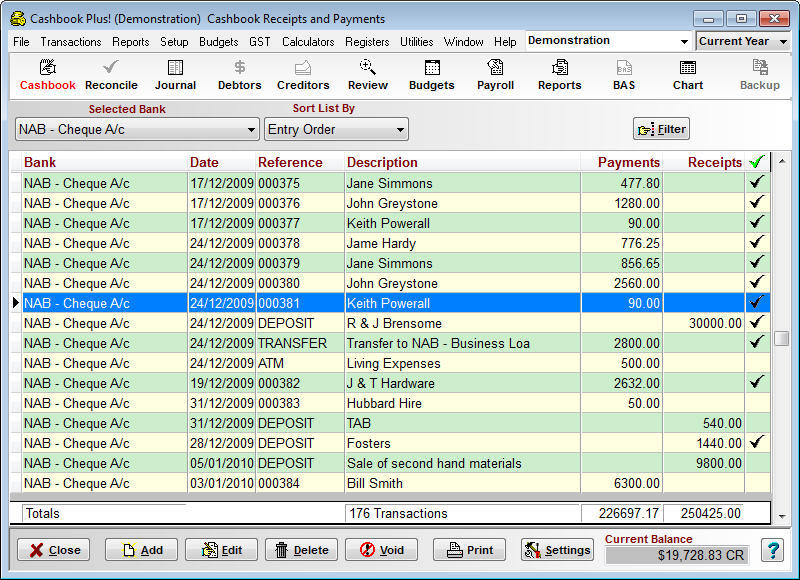Select the 'TAB' deposit description
Viewport: 800px width, 580px height.
tap(359, 423)
